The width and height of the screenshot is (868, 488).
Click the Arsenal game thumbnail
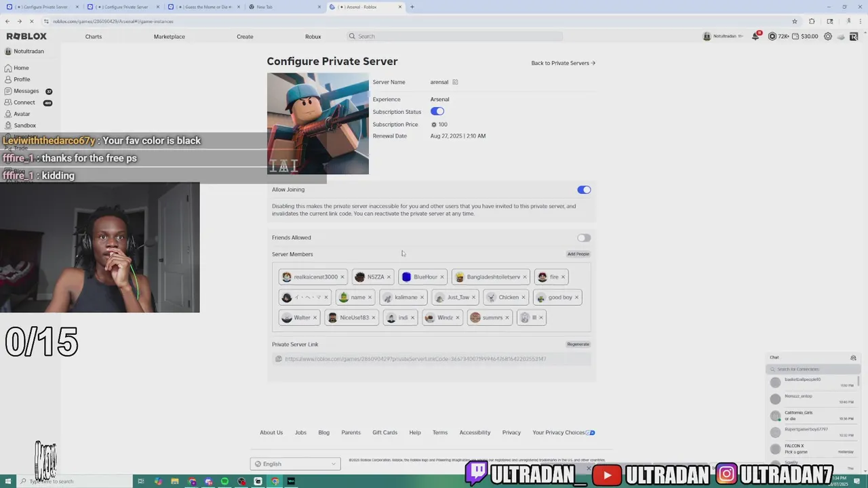tap(318, 123)
